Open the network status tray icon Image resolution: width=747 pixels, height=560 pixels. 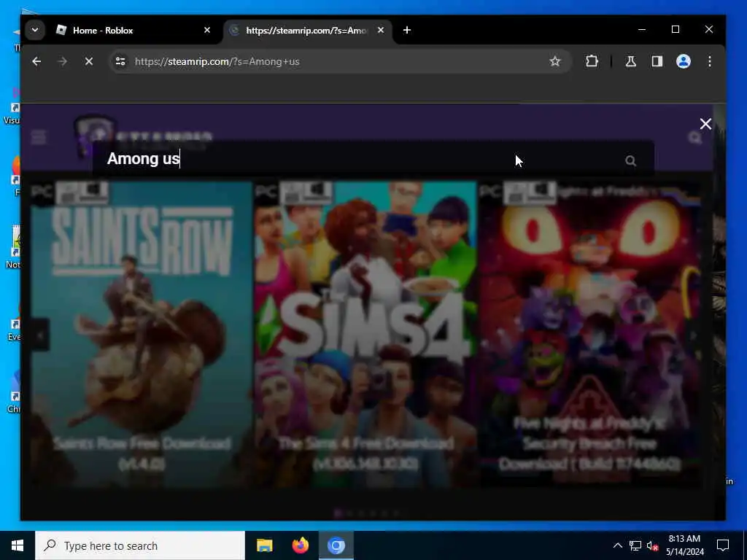(x=635, y=545)
